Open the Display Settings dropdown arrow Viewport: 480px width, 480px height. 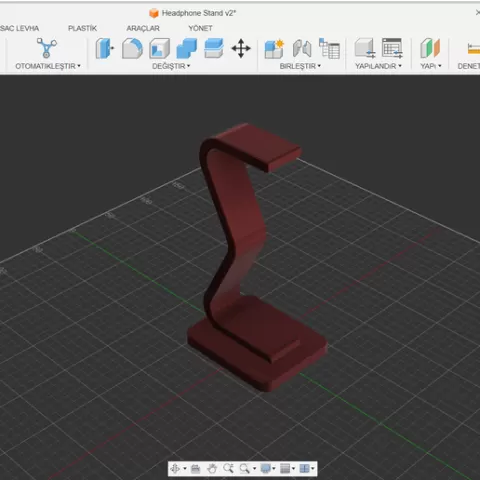[274, 469]
